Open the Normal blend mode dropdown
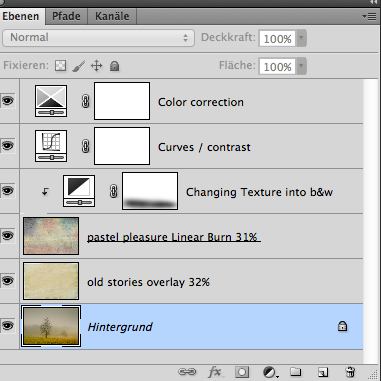 click(98, 38)
